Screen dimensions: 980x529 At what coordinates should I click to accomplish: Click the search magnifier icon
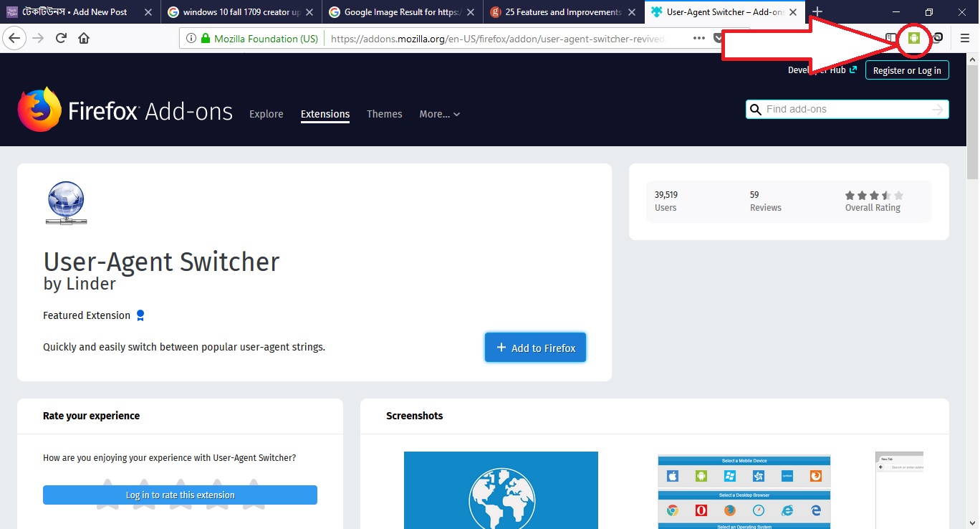[755, 110]
